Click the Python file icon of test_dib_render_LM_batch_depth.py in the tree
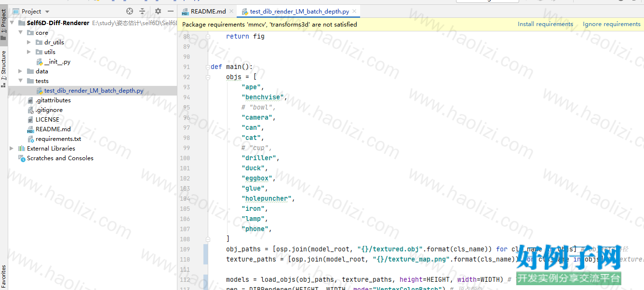This screenshot has height=290, width=644. (x=40, y=91)
